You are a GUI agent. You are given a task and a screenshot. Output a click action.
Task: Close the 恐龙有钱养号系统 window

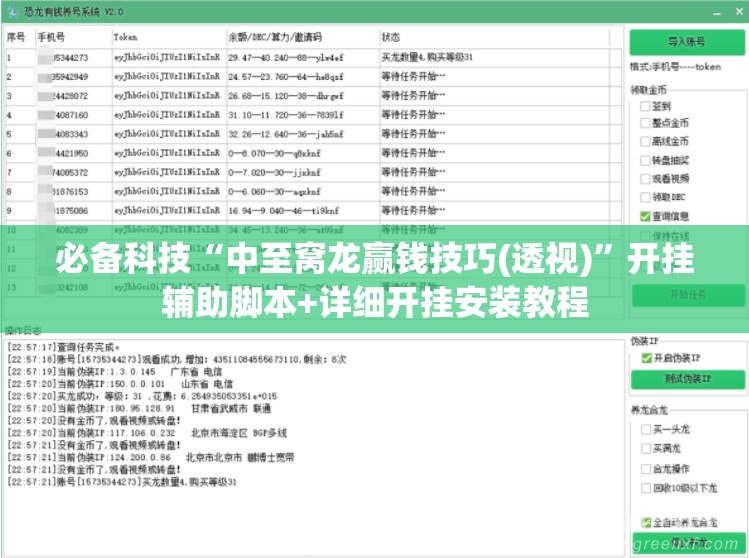[x=739, y=12]
